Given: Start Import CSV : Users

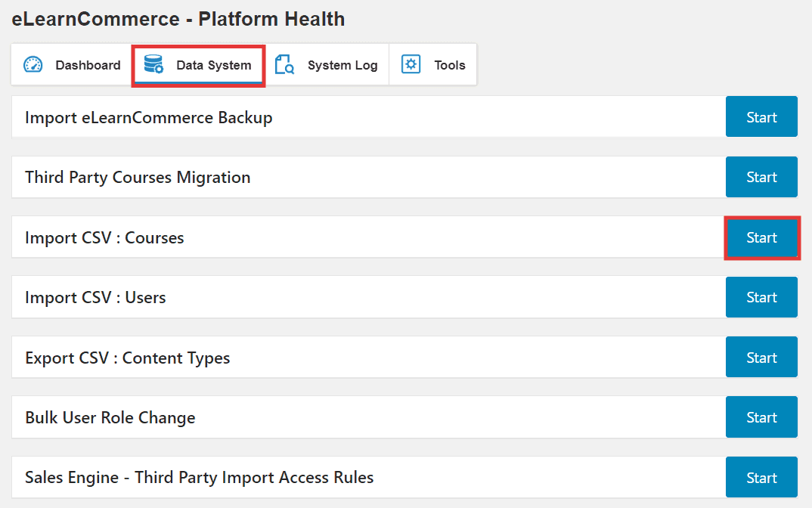Looking at the screenshot, I should [x=761, y=297].
